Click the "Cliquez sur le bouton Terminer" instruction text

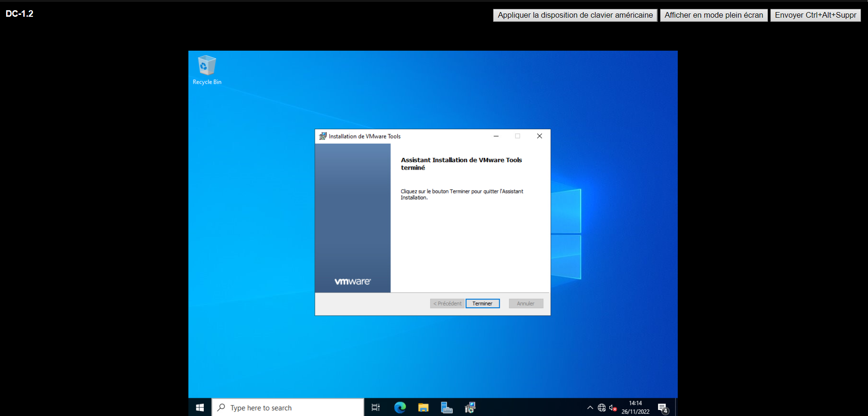(x=462, y=194)
